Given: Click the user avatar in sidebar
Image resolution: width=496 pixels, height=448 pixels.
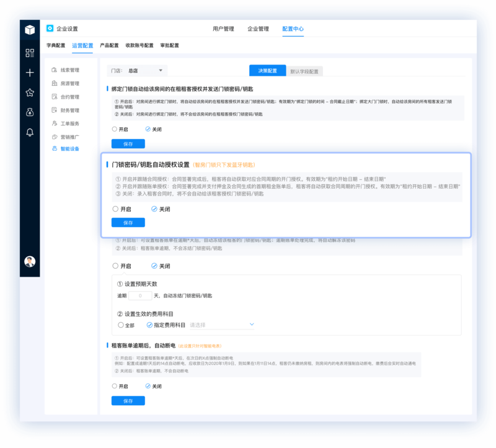Looking at the screenshot, I should 30,261.
